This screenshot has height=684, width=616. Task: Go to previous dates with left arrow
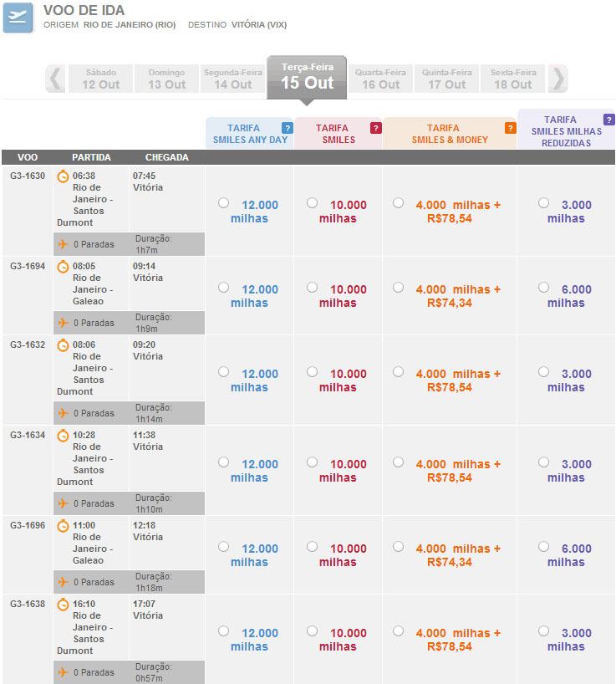(x=55, y=79)
